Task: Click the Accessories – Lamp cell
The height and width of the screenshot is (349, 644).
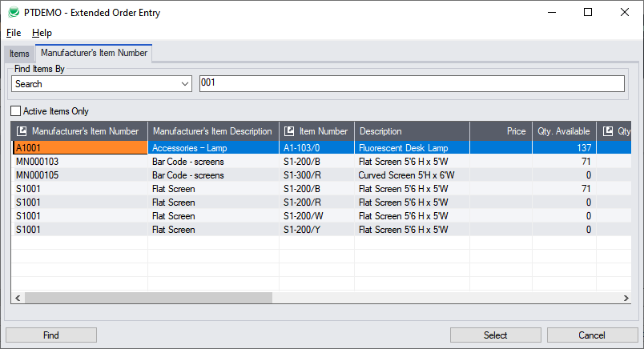Action: click(213, 148)
